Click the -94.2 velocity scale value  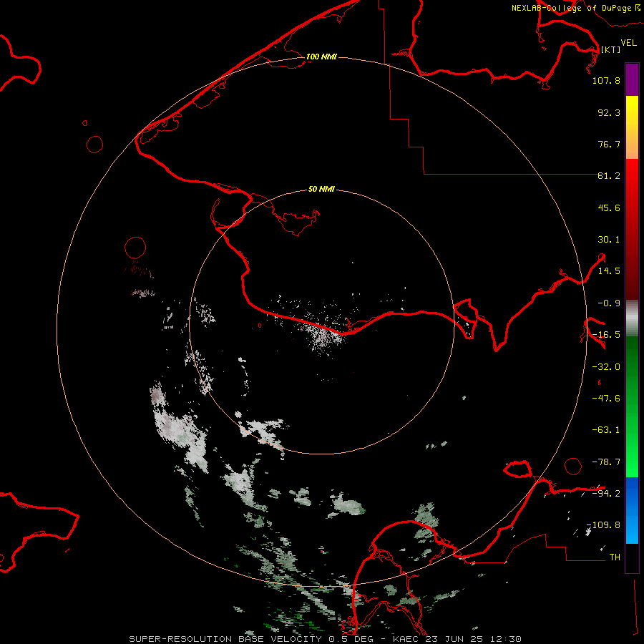tap(606, 494)
